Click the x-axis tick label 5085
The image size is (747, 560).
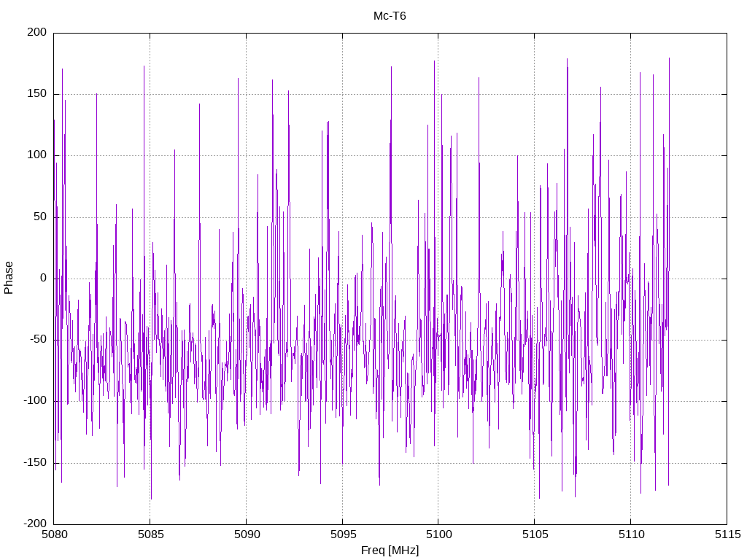click(150, 534)
